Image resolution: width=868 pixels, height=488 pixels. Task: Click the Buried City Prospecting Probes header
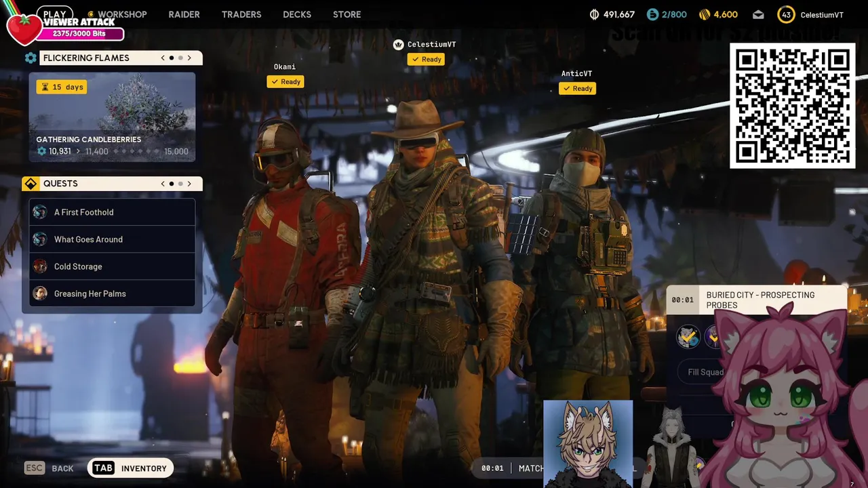756,300
